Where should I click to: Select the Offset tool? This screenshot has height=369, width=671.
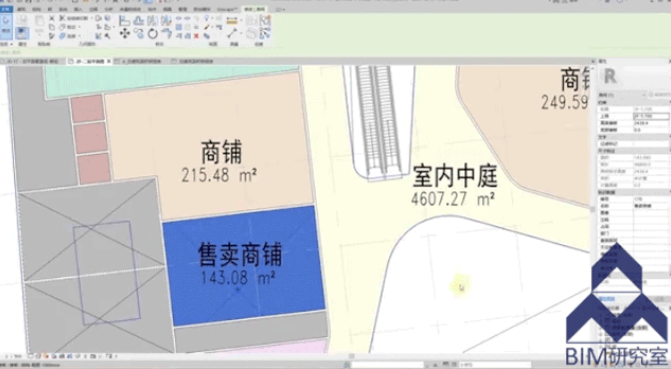(138, 20)
